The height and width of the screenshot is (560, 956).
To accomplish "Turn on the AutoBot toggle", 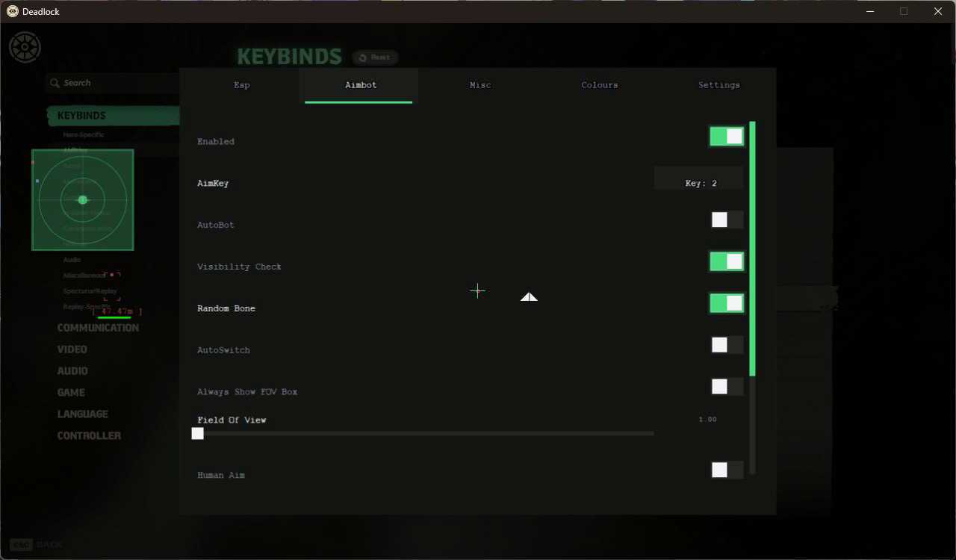I will point(727,220).
